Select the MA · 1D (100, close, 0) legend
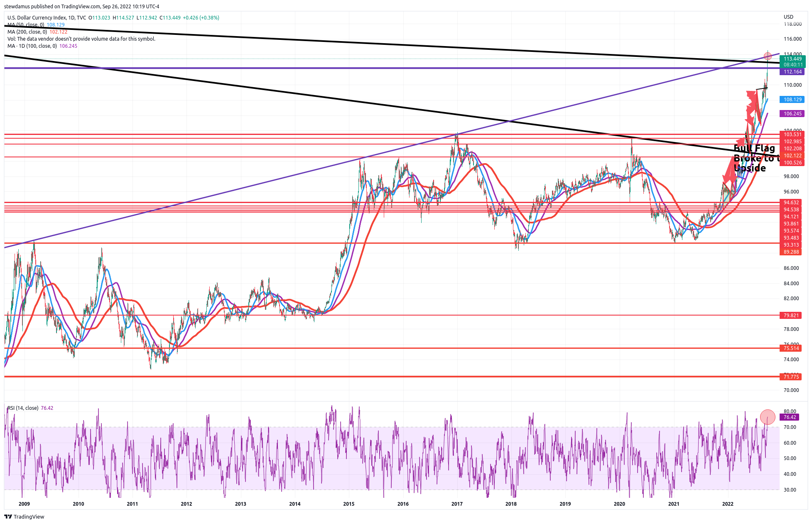The image size is (812, 524). click(32, 46)
